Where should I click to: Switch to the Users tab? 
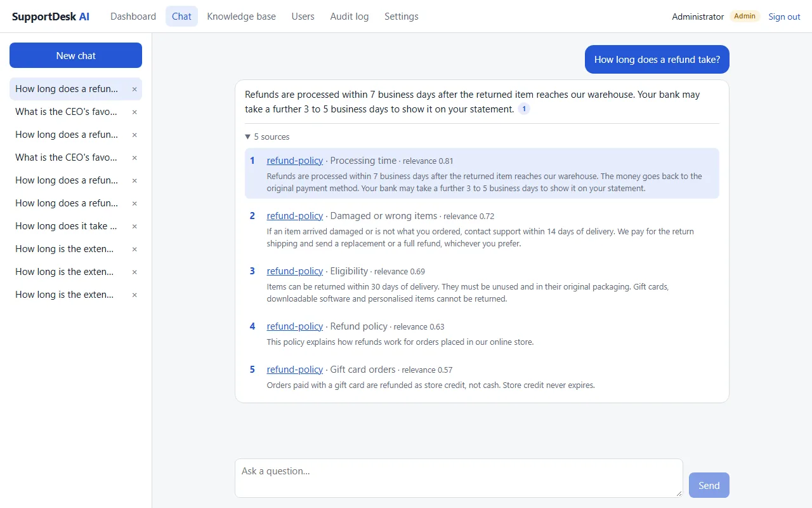pyautogui.click(x=303, y=17)
